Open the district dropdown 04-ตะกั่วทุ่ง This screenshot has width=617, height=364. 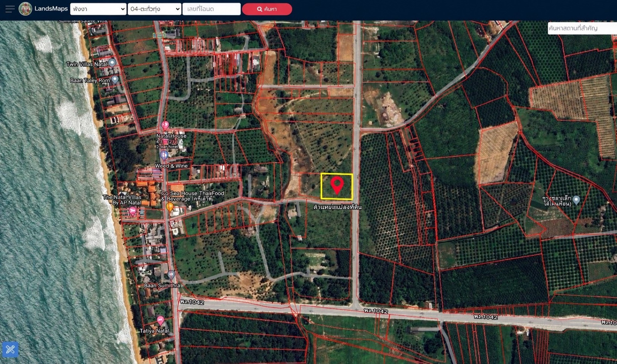point(154,9)
